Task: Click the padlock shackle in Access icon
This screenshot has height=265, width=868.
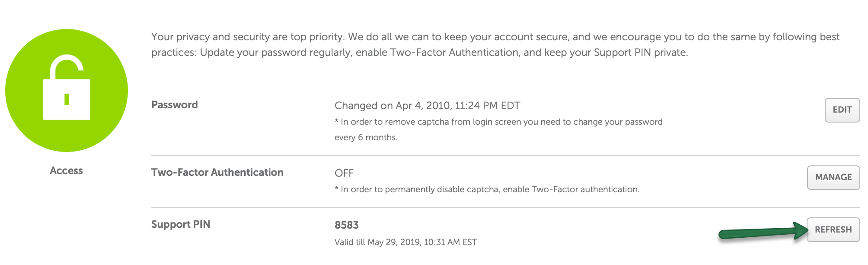Action: 67,67
